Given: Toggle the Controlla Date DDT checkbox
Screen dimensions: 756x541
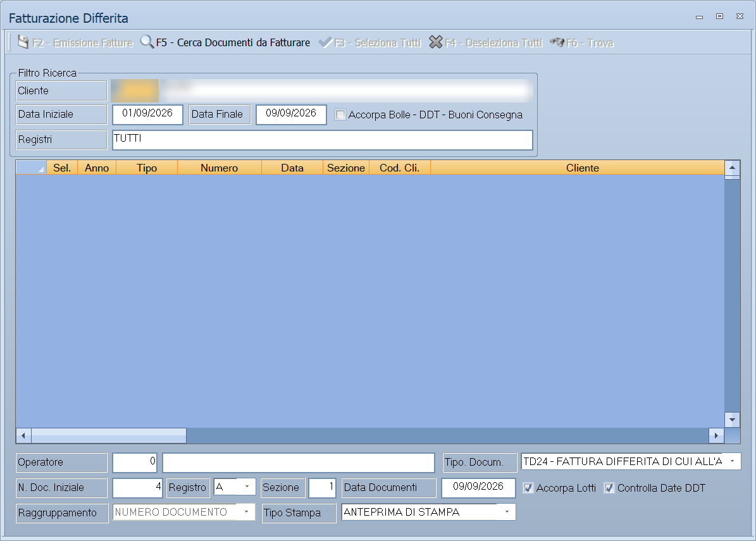Looking at the screenshot, I should (609, 488).
